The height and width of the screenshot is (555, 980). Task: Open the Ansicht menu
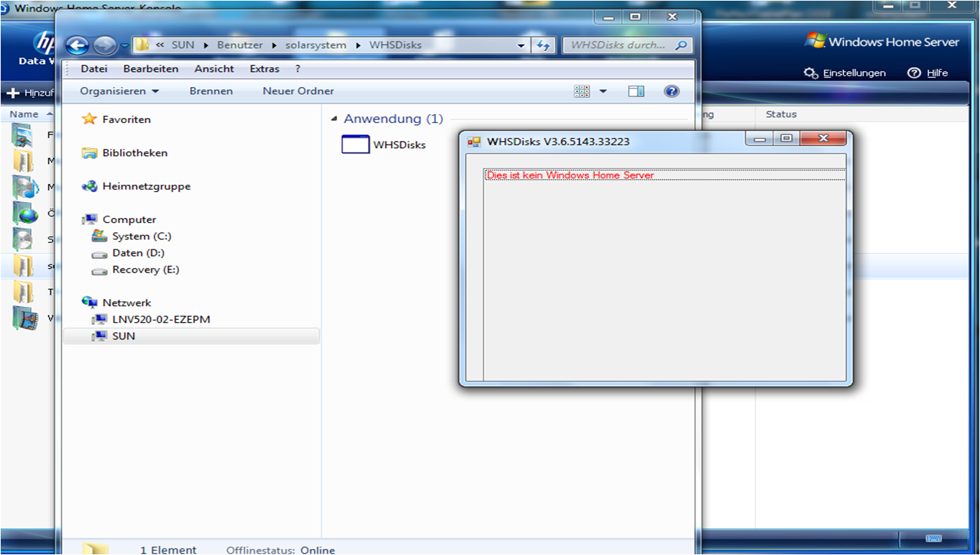pos(214,69)
